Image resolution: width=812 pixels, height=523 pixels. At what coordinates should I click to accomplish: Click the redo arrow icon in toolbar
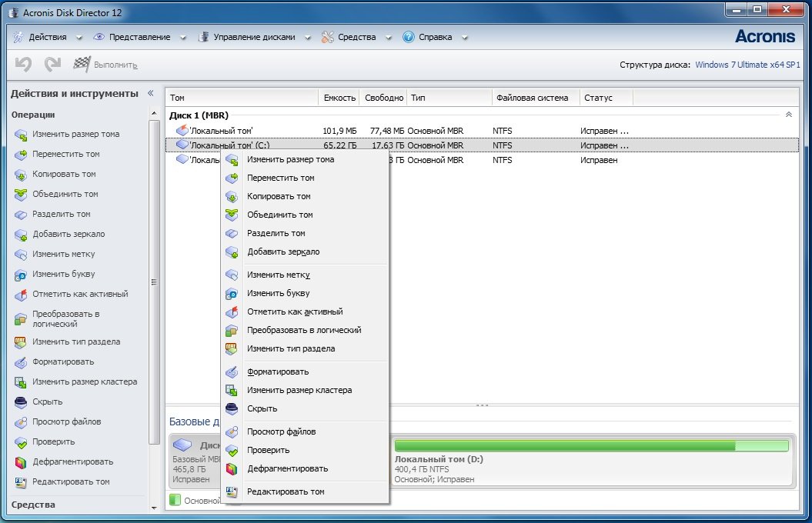tap(52, 65)
